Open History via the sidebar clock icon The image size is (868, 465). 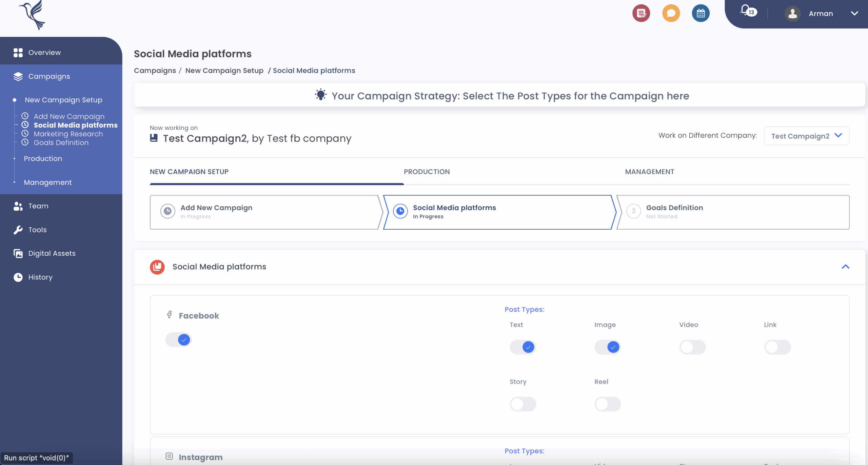click(x=40, y=277)
